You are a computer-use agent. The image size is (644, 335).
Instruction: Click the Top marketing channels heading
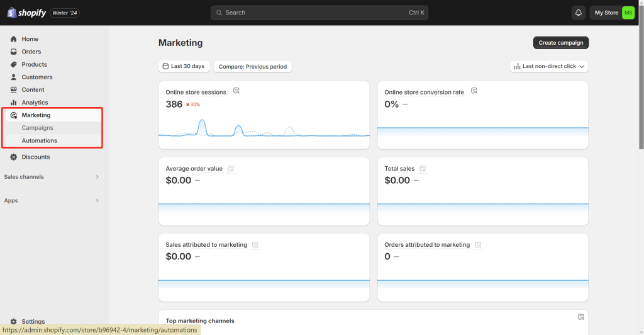point(199,321)
